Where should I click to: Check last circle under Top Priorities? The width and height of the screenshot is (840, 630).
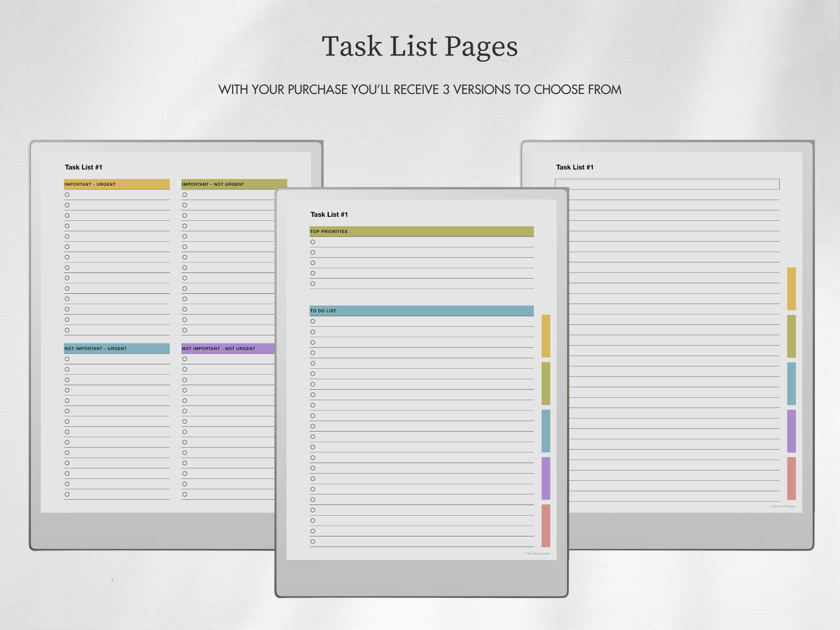click(x=313, y=284)
